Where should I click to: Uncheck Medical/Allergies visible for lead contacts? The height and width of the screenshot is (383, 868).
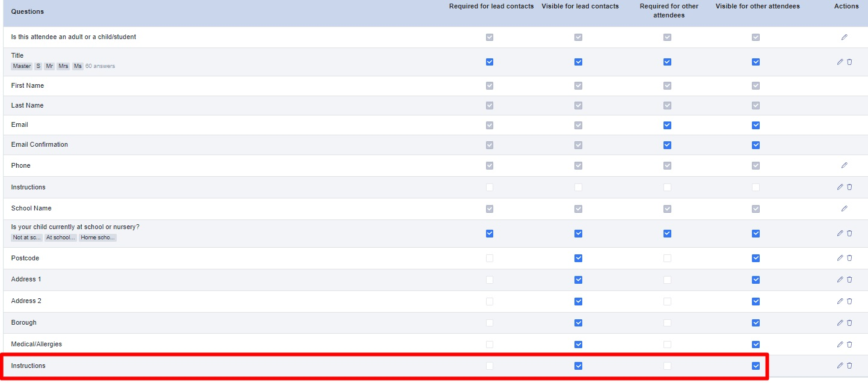[x=578, y=345]
